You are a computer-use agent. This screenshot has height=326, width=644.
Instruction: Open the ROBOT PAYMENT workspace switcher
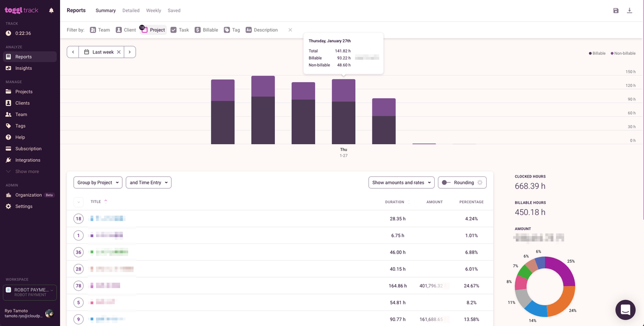click(30, 292)
